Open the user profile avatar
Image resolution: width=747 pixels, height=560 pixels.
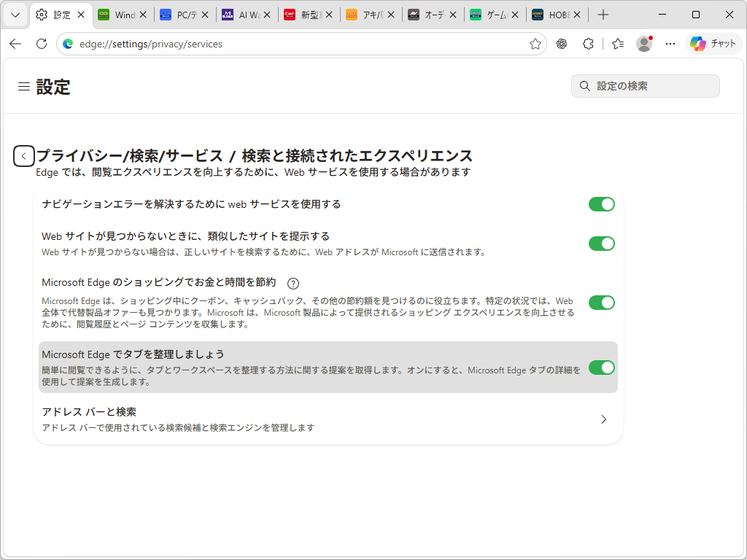(644, 44)
